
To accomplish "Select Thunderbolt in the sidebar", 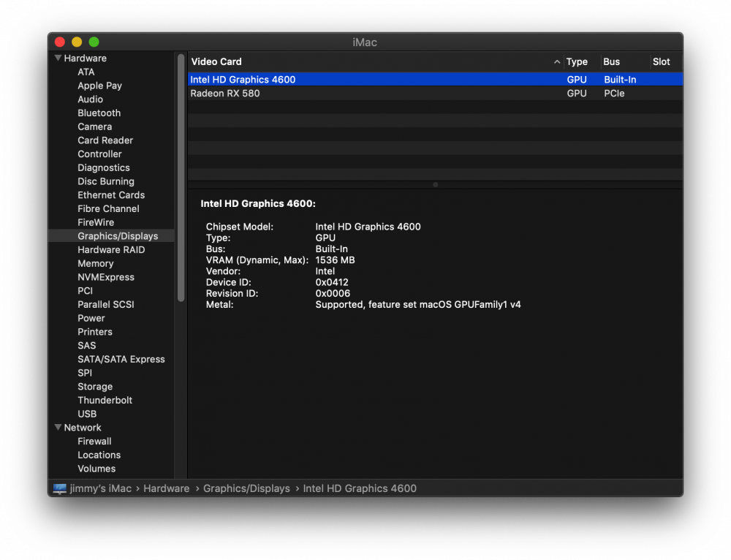I will pos(105,400).
